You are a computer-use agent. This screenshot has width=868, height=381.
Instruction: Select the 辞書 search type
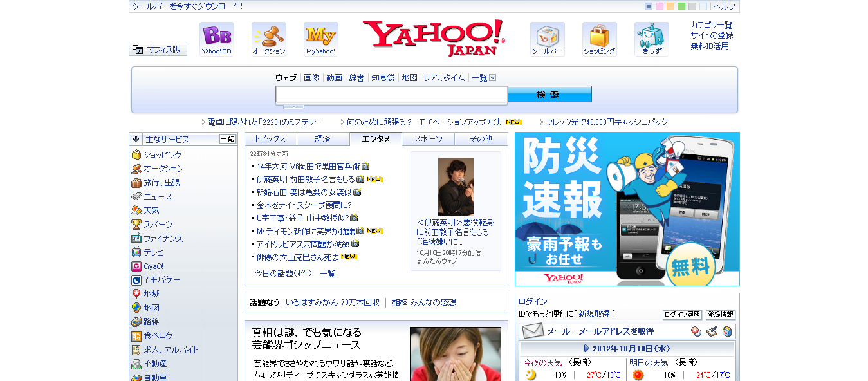[356, 78]
